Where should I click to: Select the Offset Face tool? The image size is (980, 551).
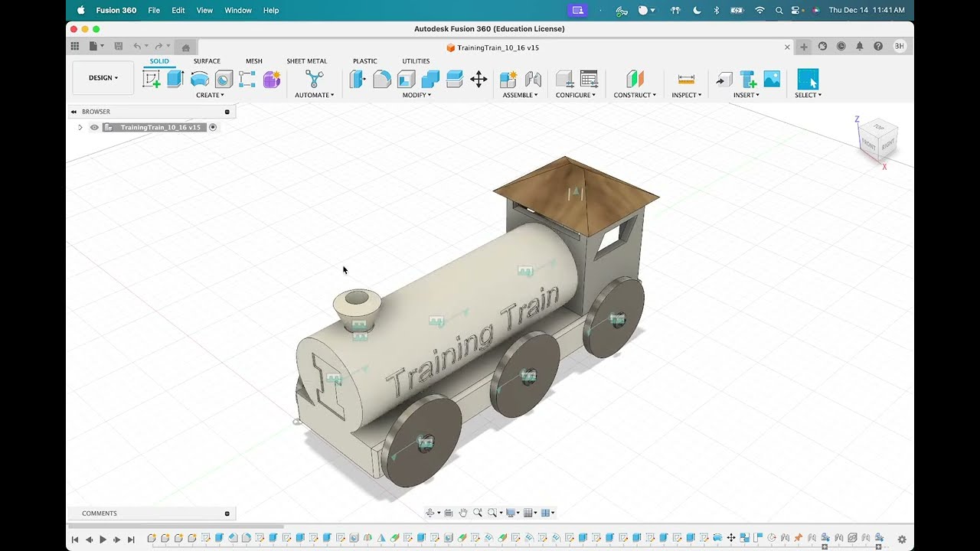tap(455, 79)
